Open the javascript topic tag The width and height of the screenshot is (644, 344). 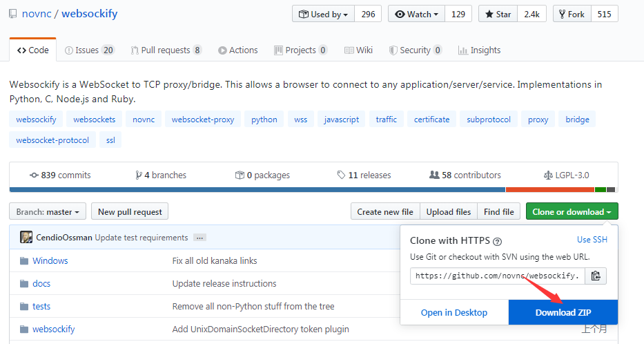click(x=341, y=120)
